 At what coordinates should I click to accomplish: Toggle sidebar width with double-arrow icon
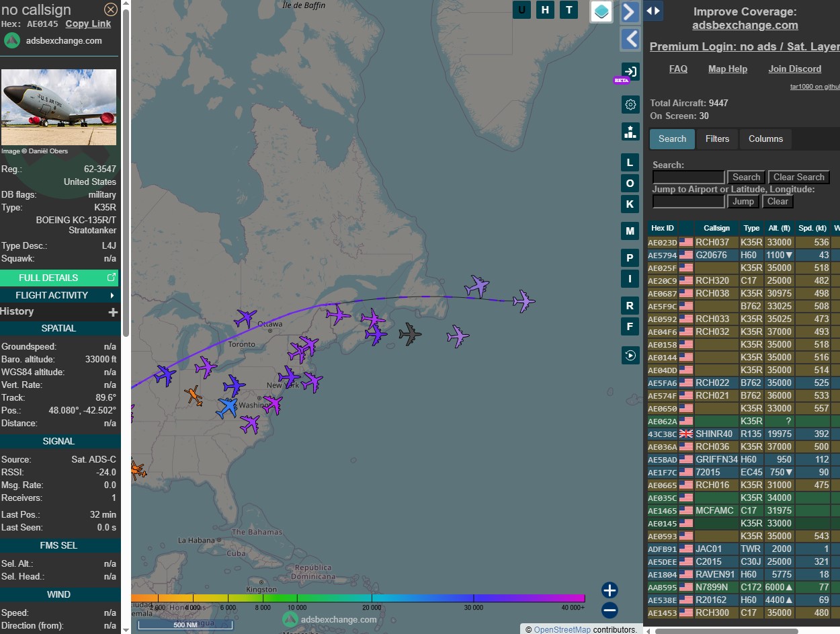tap(653, 11)
